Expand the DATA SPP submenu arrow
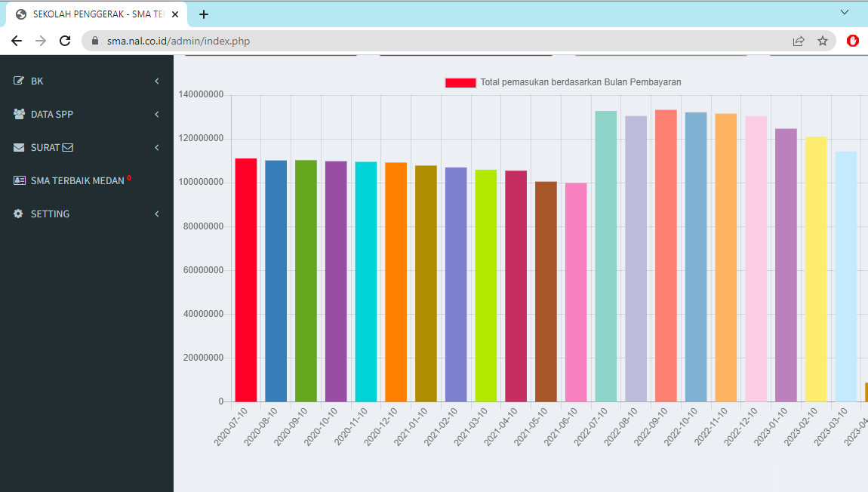This screenshot has height=492, width=868. pos(157,114)
